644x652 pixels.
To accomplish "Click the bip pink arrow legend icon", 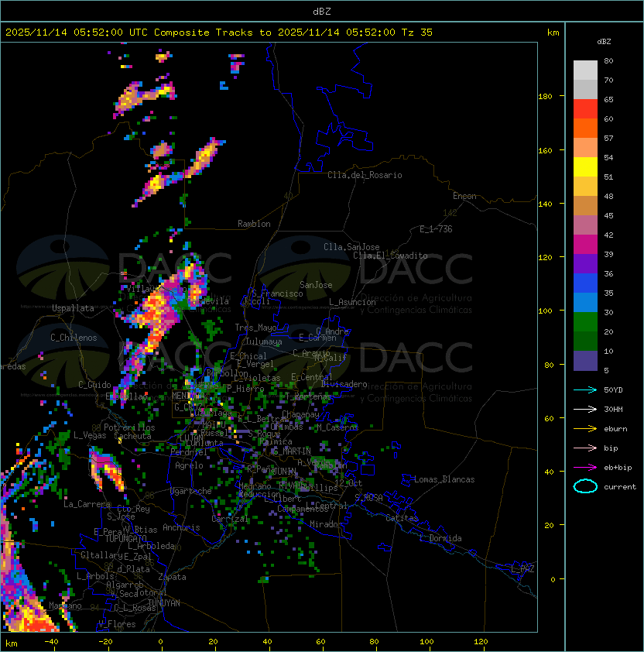I will [x=585, y=448].
